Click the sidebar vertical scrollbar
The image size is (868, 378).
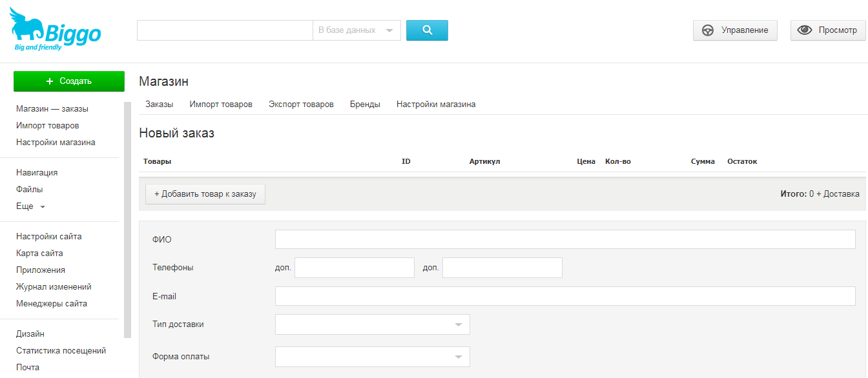(127, 219)
